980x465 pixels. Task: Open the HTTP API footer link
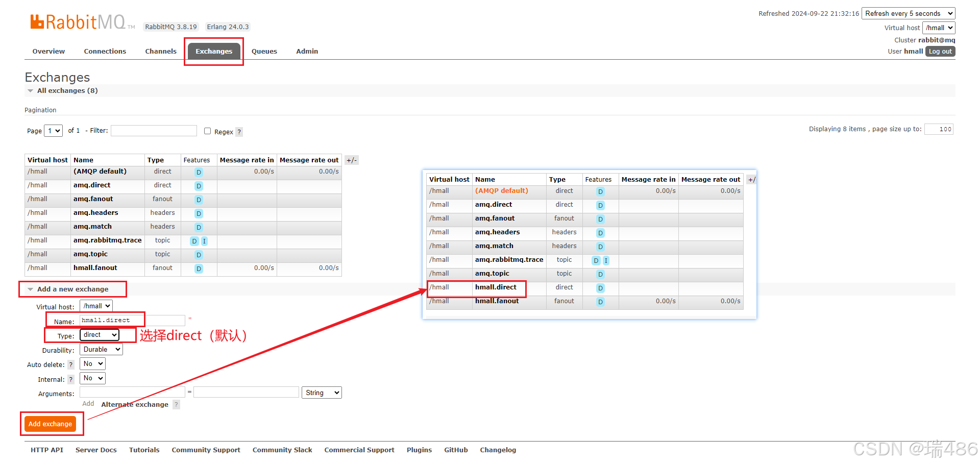coord(47,450)
